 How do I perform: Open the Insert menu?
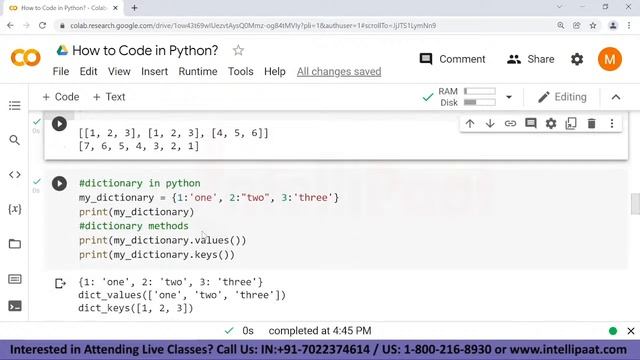point(154,71)
